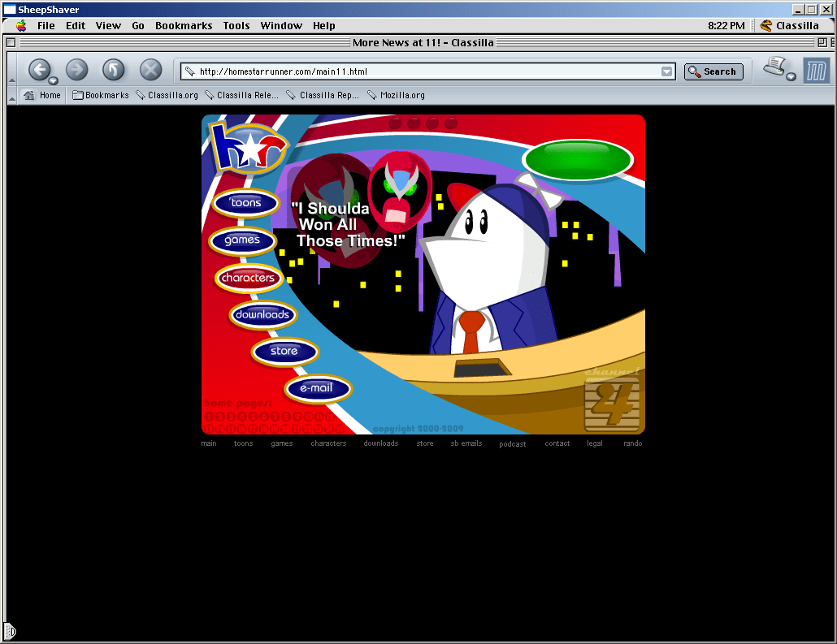Click the e-mail oval button
This screenshot has height=644, width=837.
point(318,388)
